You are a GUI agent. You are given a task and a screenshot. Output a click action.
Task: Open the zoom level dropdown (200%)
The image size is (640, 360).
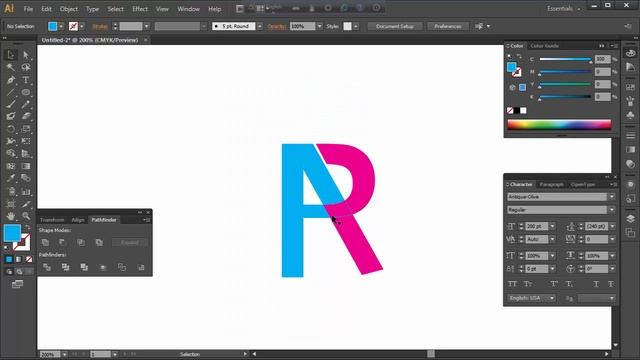(64, 354)
